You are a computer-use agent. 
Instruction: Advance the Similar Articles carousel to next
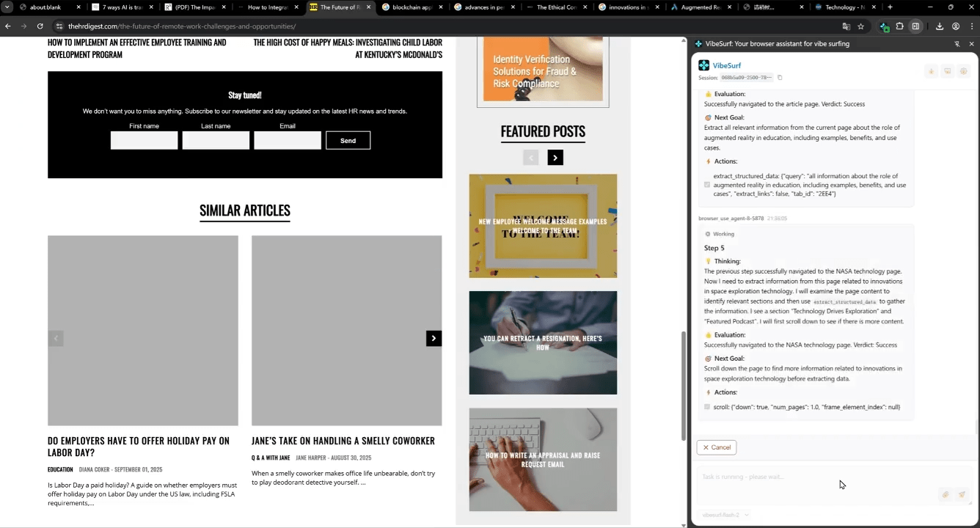tap(434, 338)
